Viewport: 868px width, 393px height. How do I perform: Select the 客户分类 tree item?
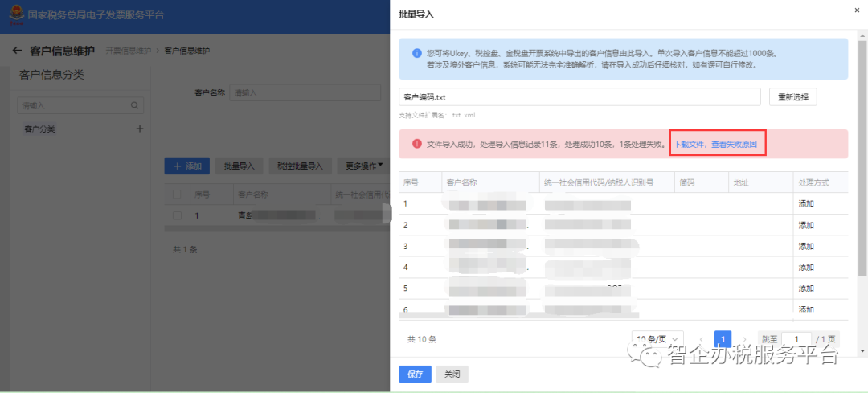(40, 129)
